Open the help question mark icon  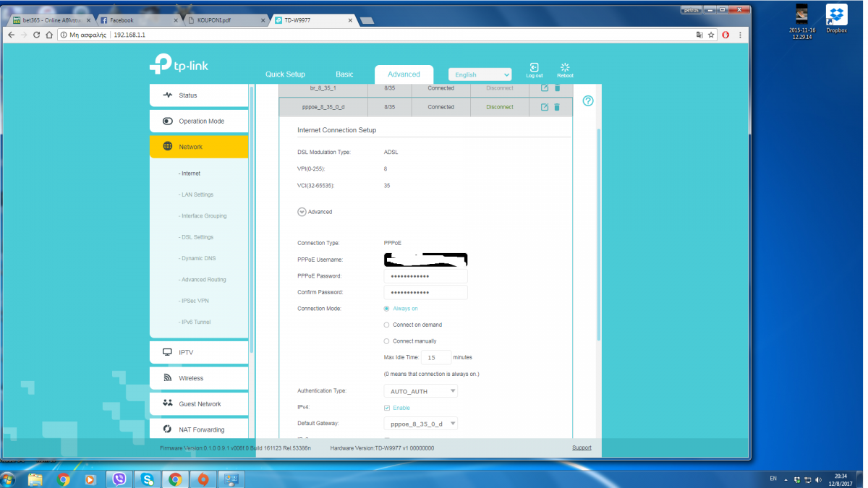coord(588,100)
